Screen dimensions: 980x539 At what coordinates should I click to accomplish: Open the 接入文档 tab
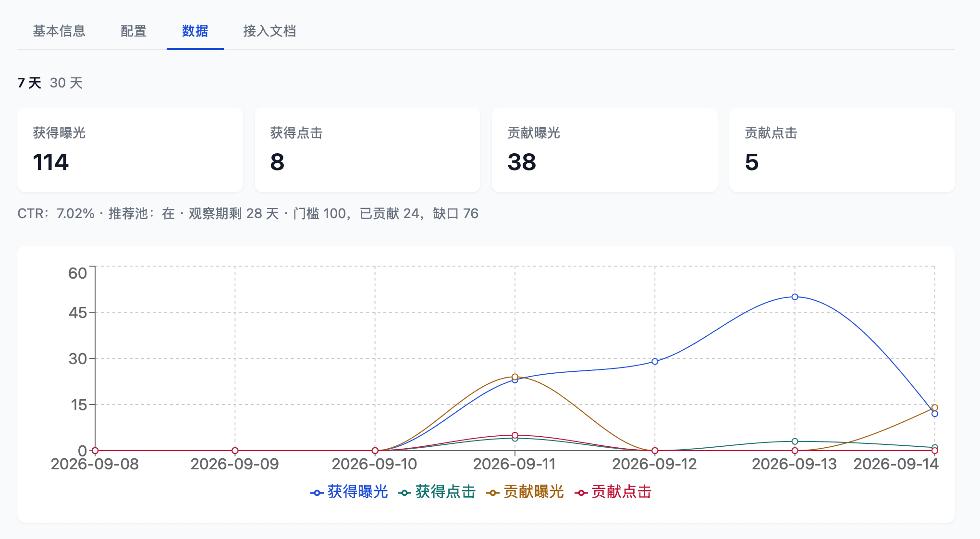pos(269,31)
